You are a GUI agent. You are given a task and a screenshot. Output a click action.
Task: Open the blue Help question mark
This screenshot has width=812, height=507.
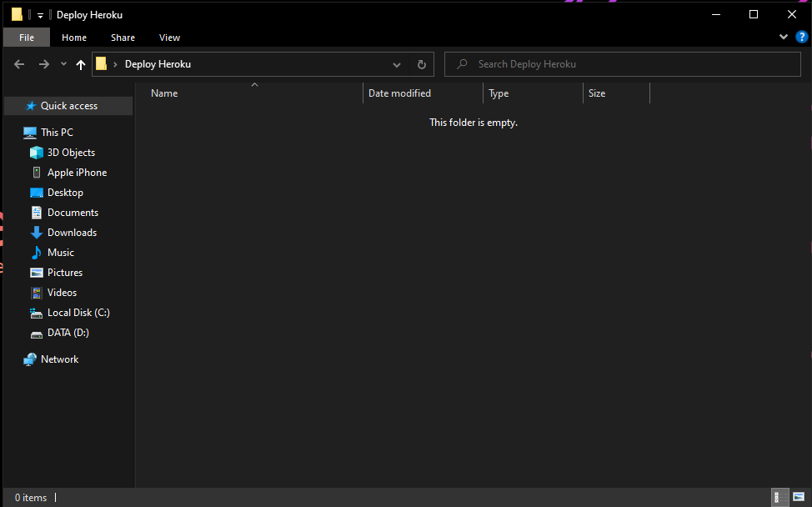coord(802,37)
